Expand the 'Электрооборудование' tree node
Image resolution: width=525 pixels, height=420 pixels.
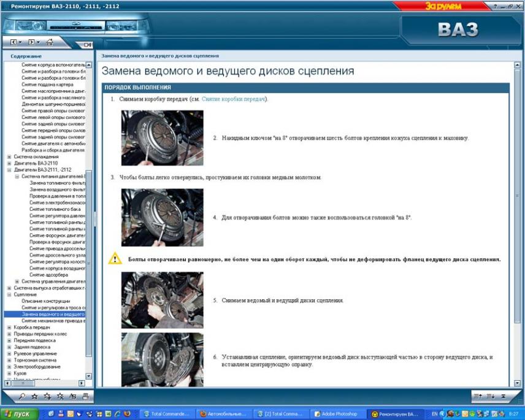[9, 367]
